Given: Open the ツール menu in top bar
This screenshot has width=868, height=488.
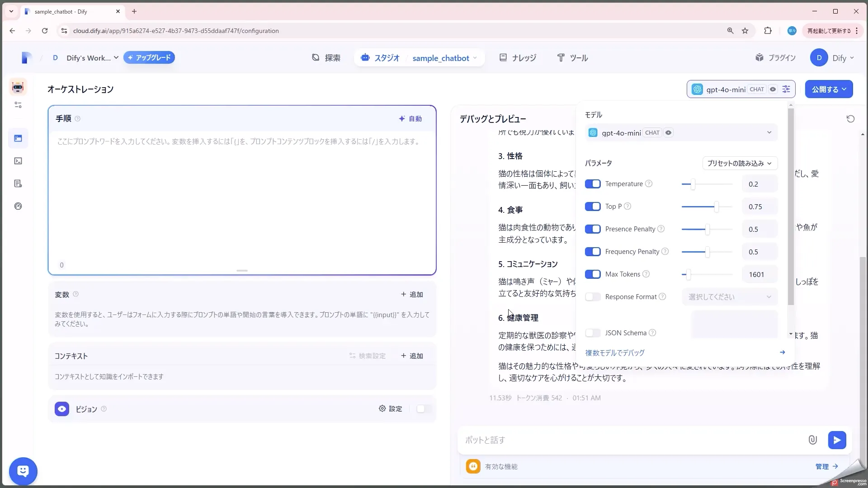Looking at the screenshot, I should [572, 57].
